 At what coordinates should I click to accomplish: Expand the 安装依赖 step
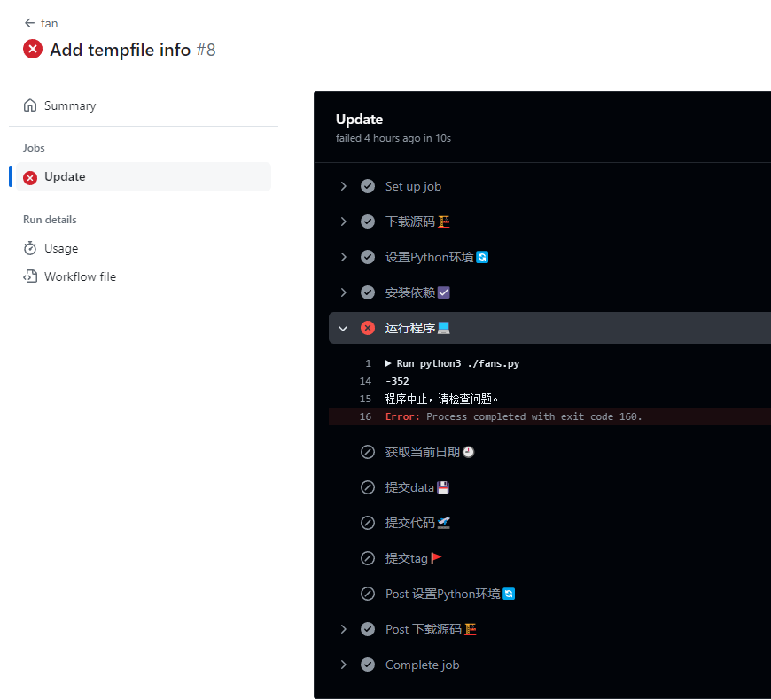(343, 292)
